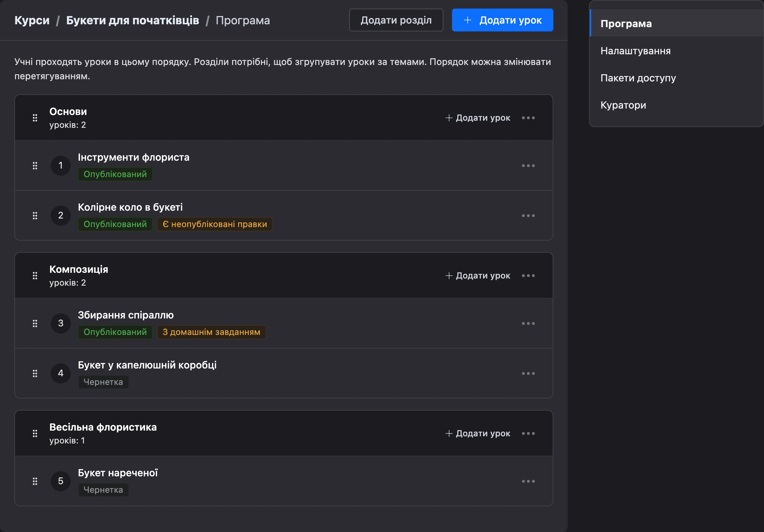Open three-dot menu for Колірне коло в букеті
The image size is (764, 532).
coord(528,216)
